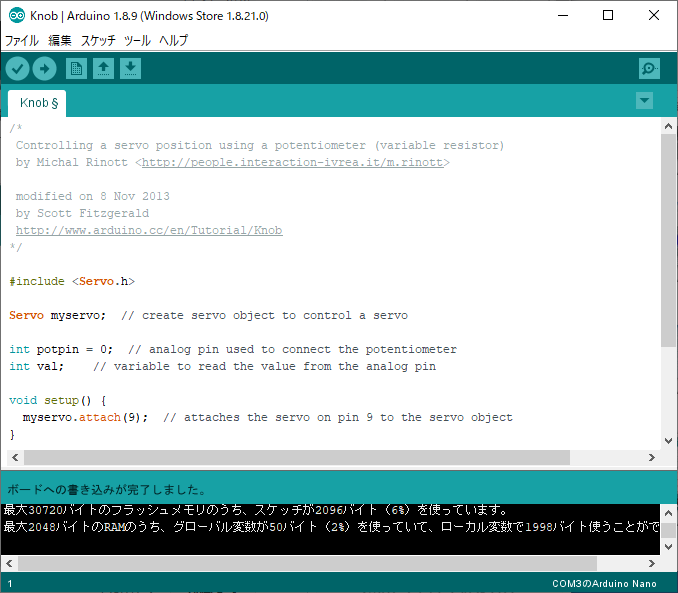Screen dimensions: 678x593
Task: Click the ボードへの書き込みが完了しました status message
Action: (x=107, y=490)
